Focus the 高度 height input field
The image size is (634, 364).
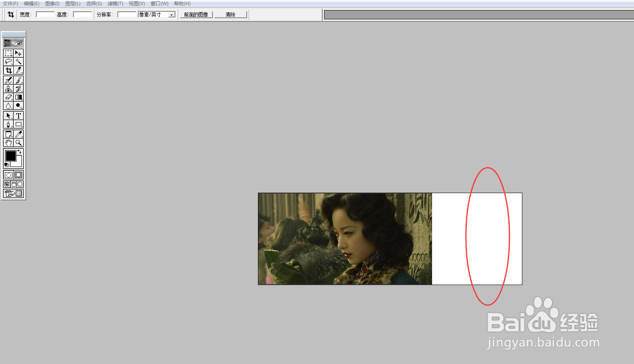click(x=82, y=15)
